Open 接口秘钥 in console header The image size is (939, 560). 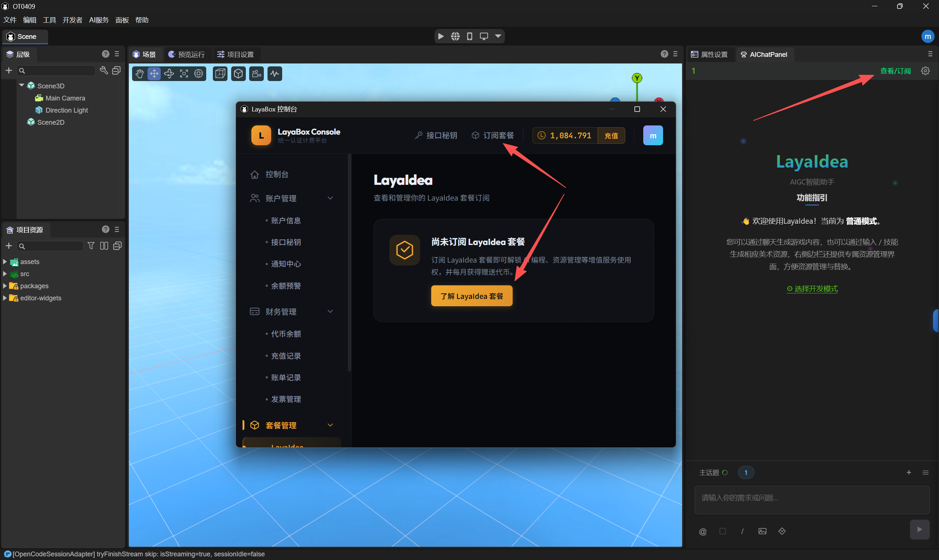(x=436, y=135)
